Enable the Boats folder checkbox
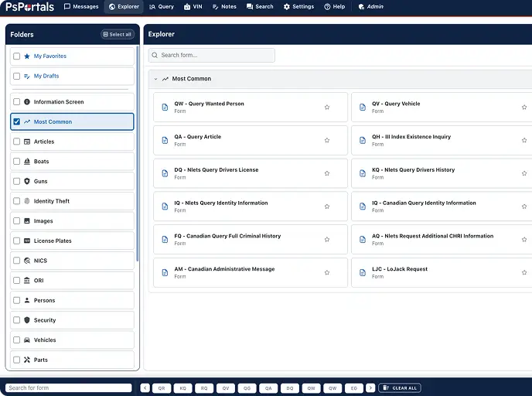532x396 pixels. pos(17,161)
